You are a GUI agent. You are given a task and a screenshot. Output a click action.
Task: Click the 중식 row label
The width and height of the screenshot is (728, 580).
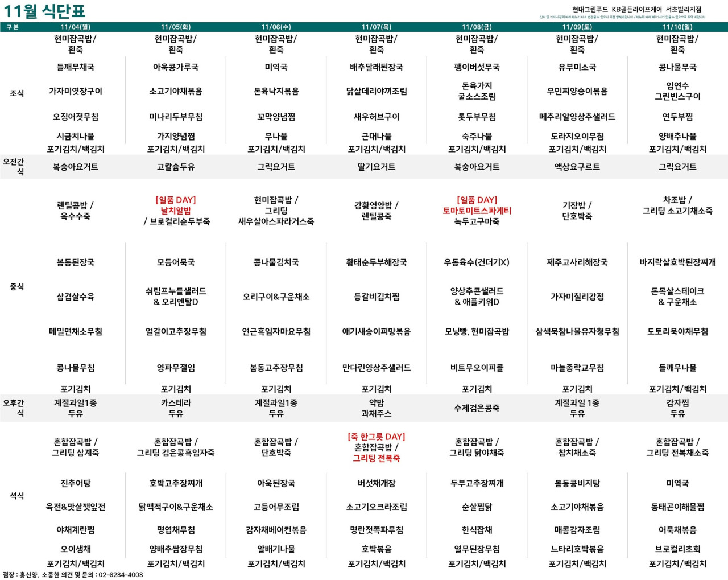tap(17, 286)
